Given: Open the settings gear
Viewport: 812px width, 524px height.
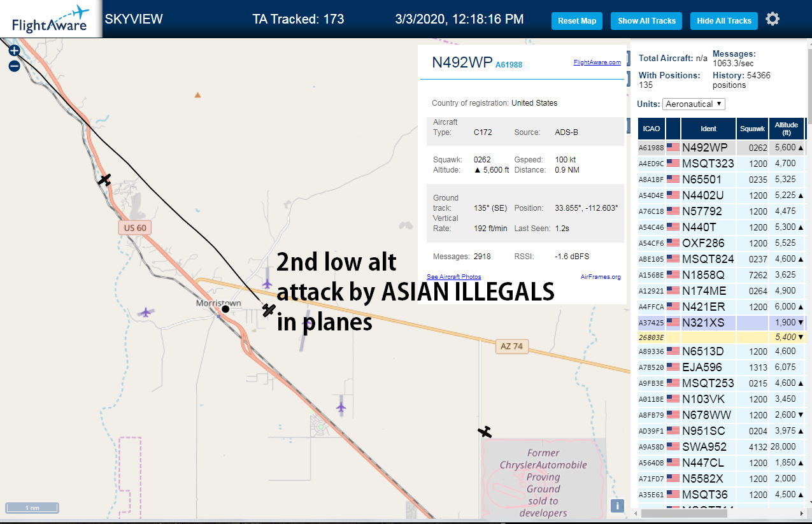Looking at the screenshot, I should click(773, 19).
